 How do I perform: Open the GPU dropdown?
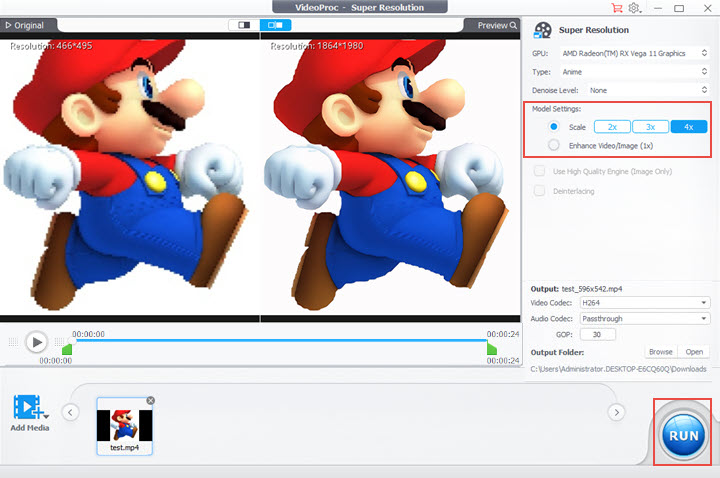click(635, 52)
